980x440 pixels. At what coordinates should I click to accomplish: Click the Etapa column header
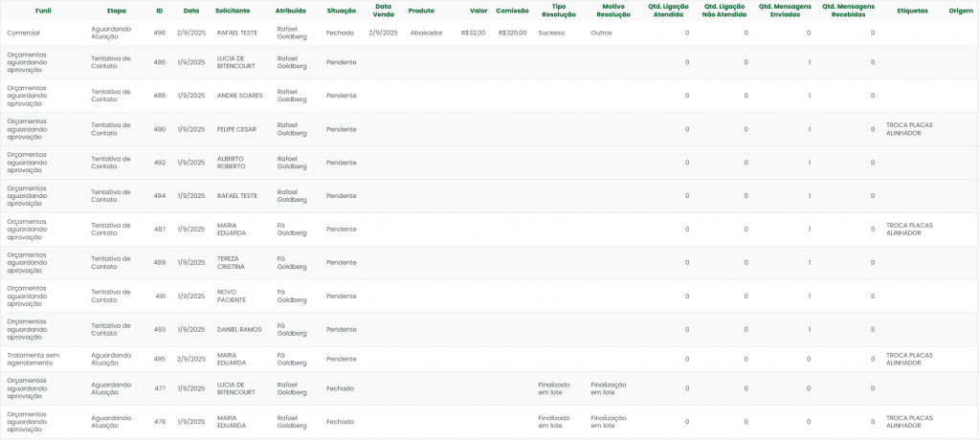click(116, 11)
